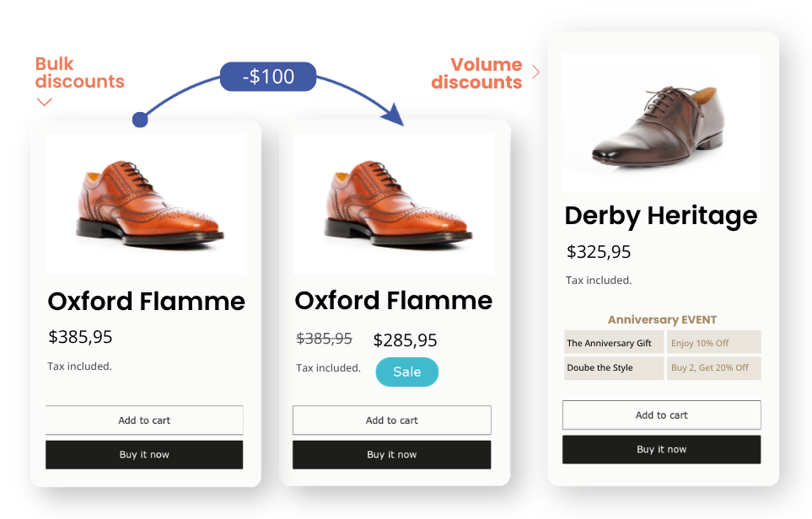812x519 pixels.
Task: Buy the Derby Heritage now
Action: [x=661, y=449]
